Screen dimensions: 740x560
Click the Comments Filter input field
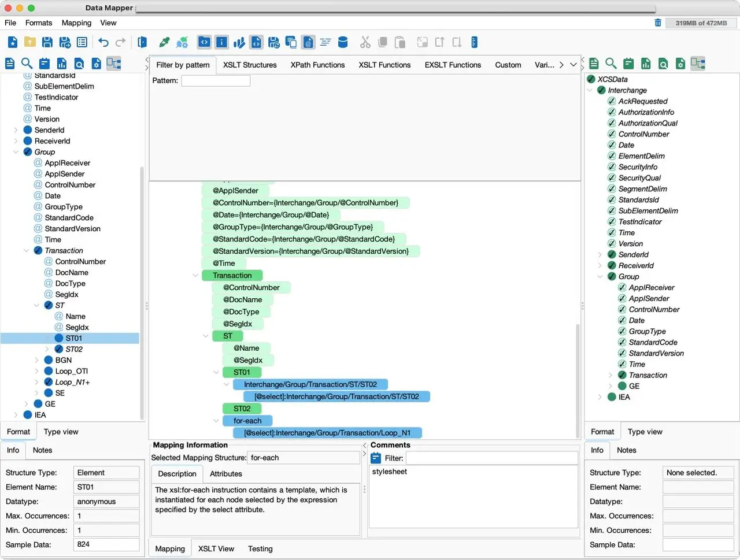pyautogui.click(x=492, y=458)
